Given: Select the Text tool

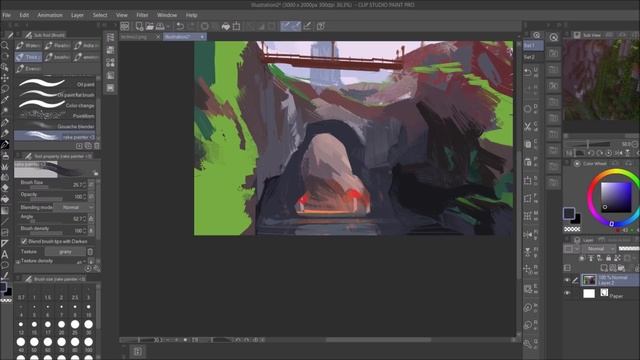Looking at the screenshot, I should (x=5, y=255).
